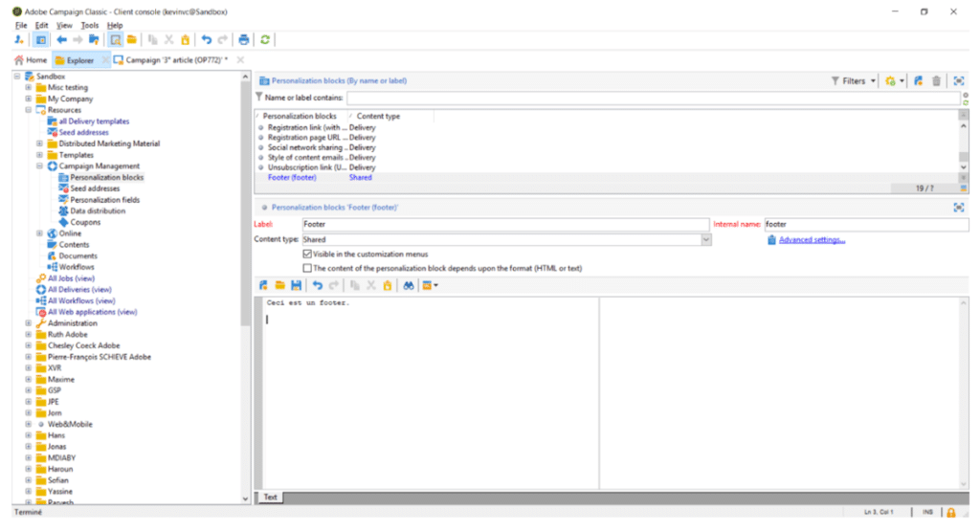Viewport: 980px width, 531px height.
Task: Uncheck 'Visible in the customization menus'
Action: 307,254
